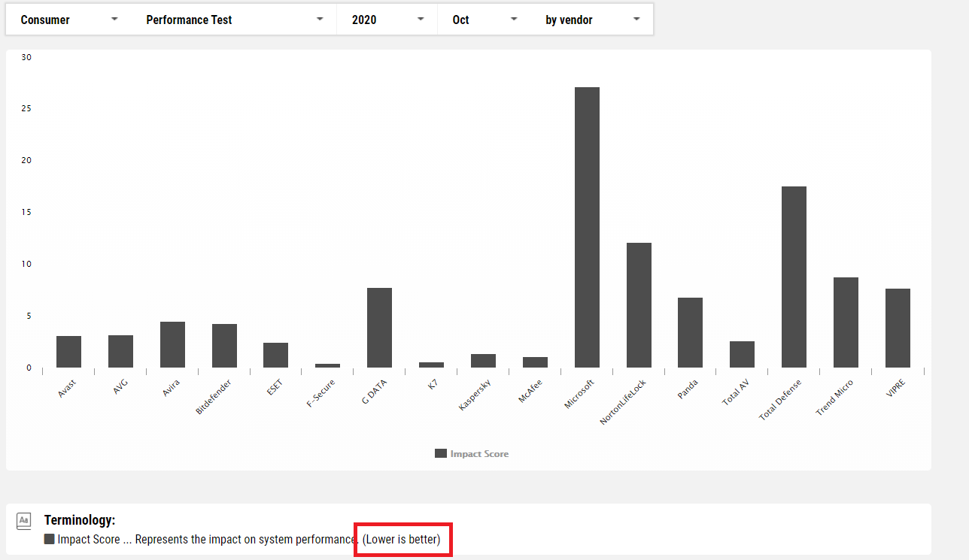969x560 pixels.
Task: Click the Bitdefender axis label
Action: point(214,397)
